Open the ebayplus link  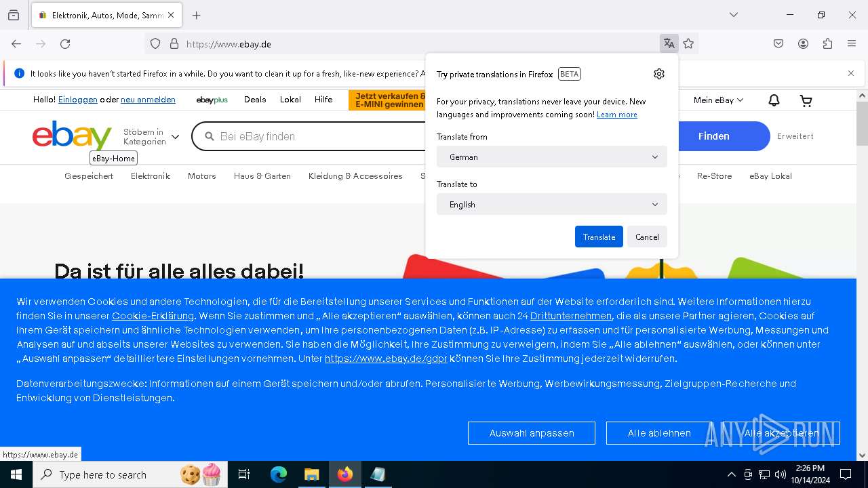click(212, 100)
